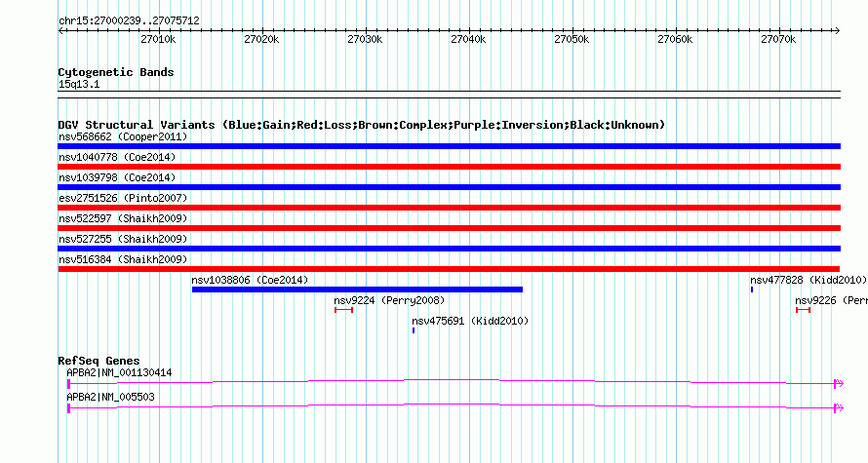Click the APBA2 NM_001130414 first exon block
This screenshot has width=868, height=463.
point(68,384)
